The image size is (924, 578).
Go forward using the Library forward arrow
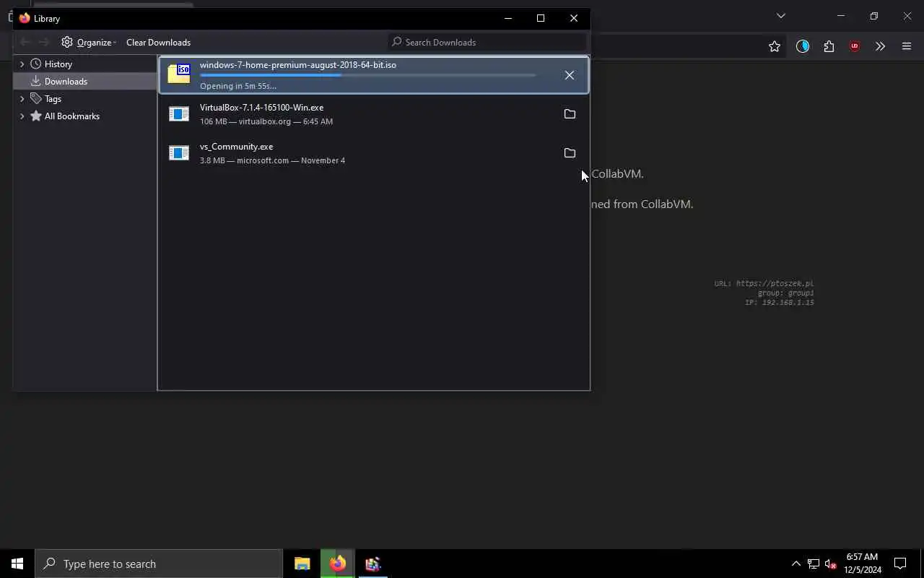(x=44, y=42)
